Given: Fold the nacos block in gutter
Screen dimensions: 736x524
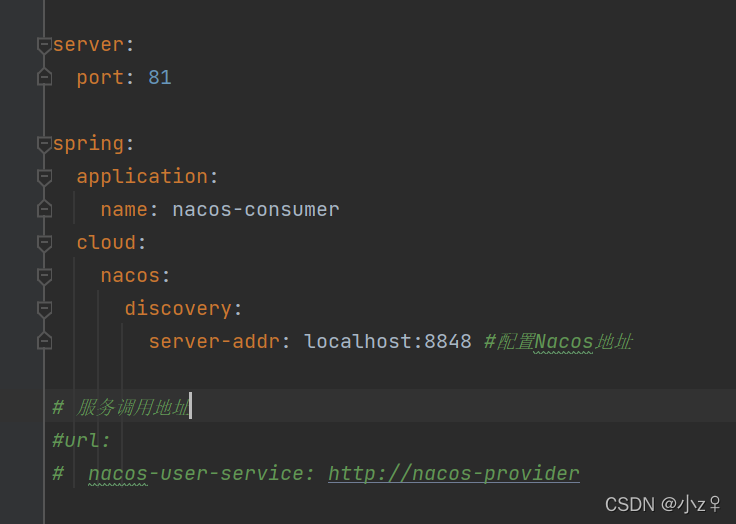Looking at the screenshot, I should point(43,276).
